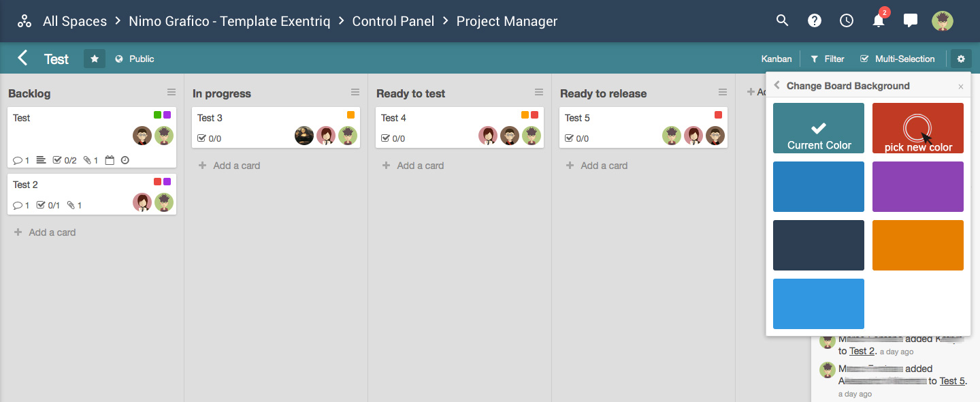This screenshot has height=402, width=980.
Task: Open board settings gear icon
Action: click(x=961, y=59)
